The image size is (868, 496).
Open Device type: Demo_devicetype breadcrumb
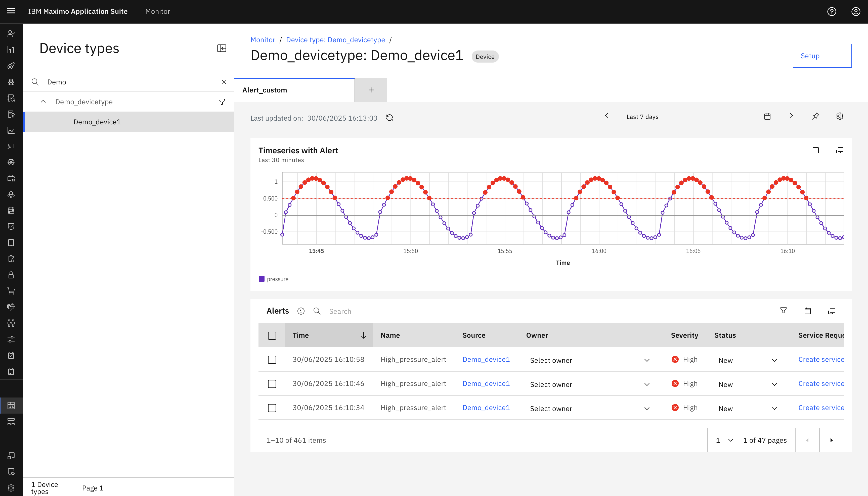click(x=335, y=40)
